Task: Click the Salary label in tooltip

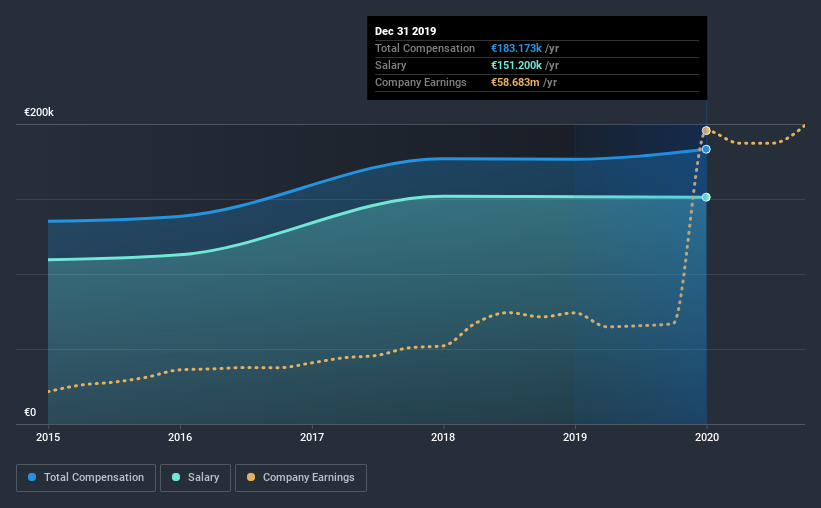Action: pyautogui.click(x=391, y=65)
